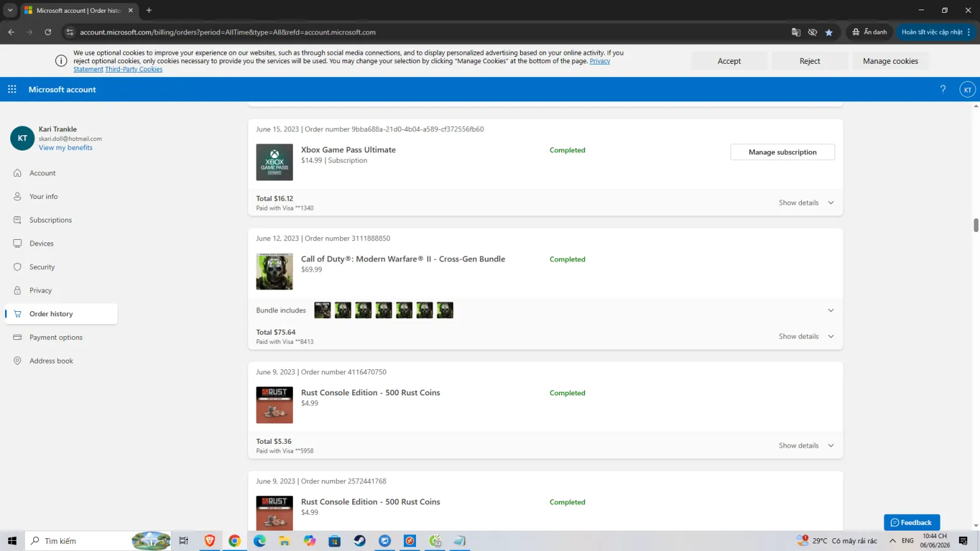980x551 pixels.
Task: Open Security in the sidebar
Action: (61, 267)
